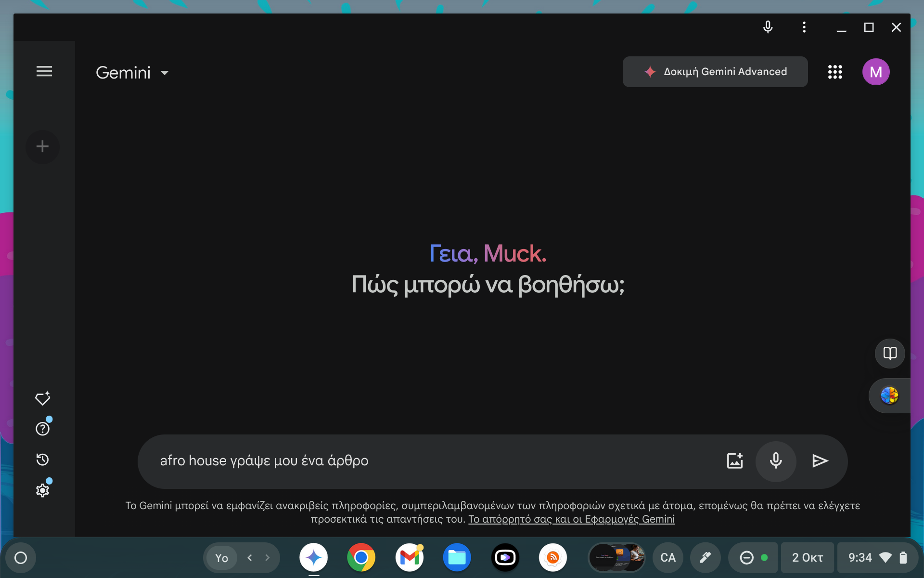Open activity history sidebar
This screenshot has height=578, width=924.
click(42, 460)
